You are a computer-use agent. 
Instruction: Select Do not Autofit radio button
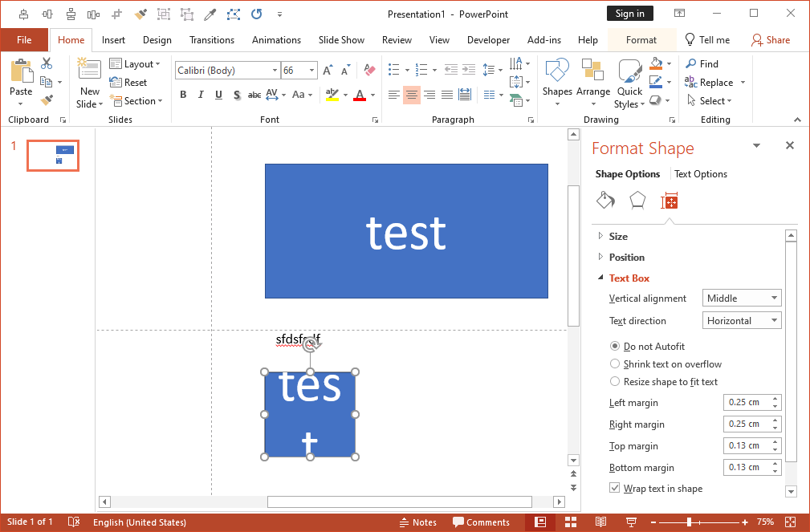click(615, 346)
